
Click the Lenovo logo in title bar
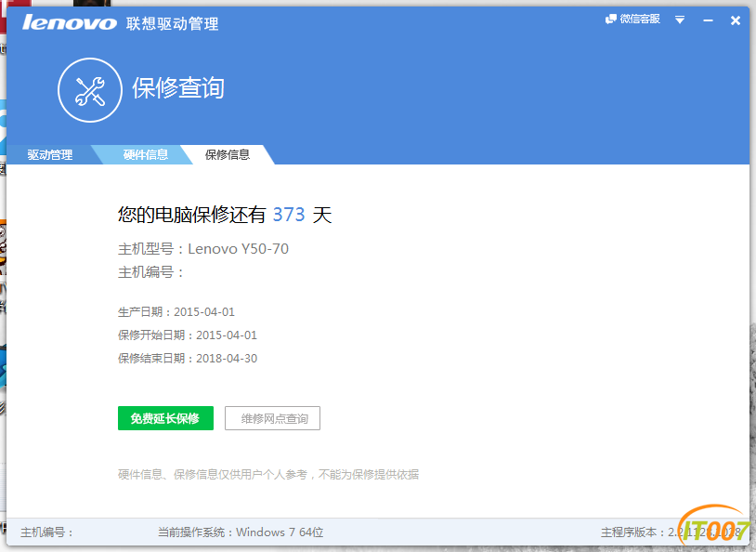coord(70,22)
